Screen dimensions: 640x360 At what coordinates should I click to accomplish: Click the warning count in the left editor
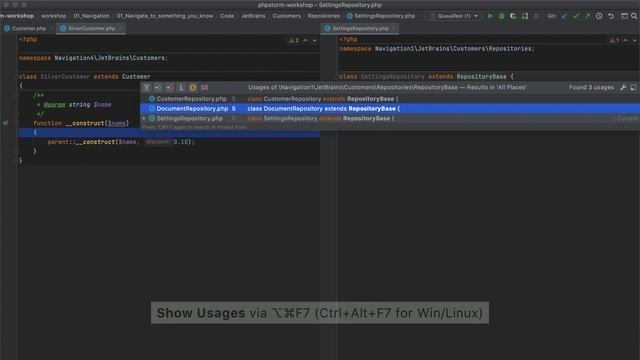point(294,40)
